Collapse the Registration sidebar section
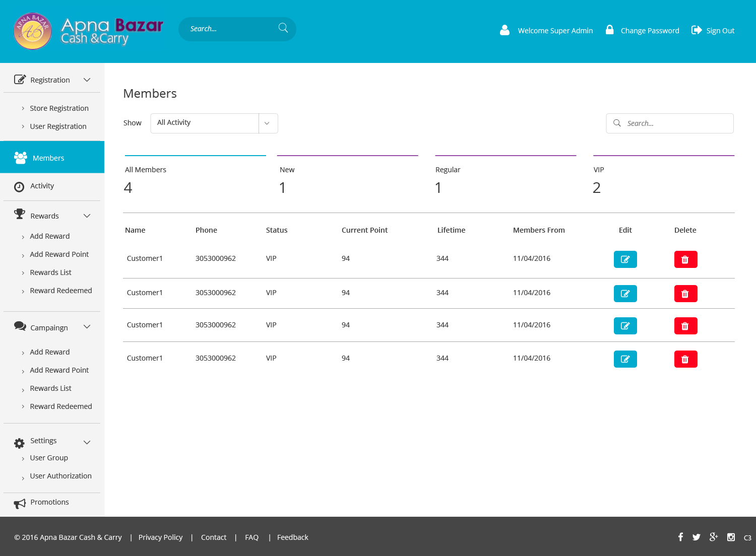The width and height of the screenshot is (756, 556). pos(87,80)
